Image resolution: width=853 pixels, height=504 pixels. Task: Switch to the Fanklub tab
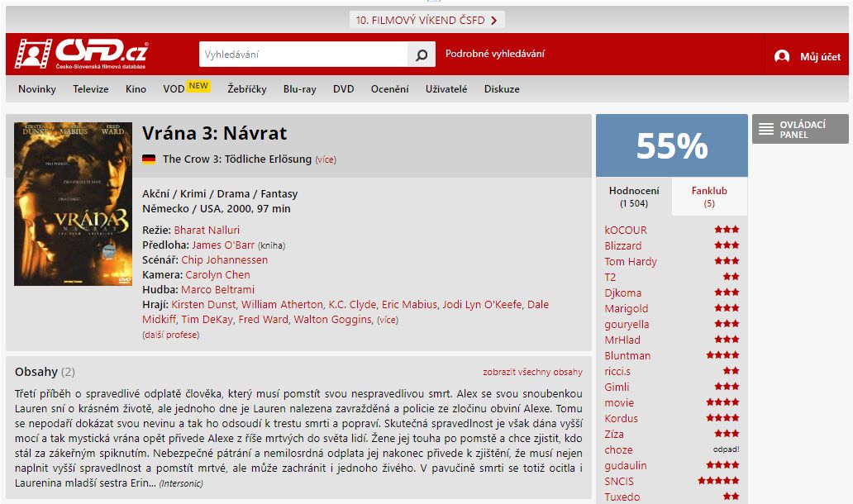tap(709, 196)
